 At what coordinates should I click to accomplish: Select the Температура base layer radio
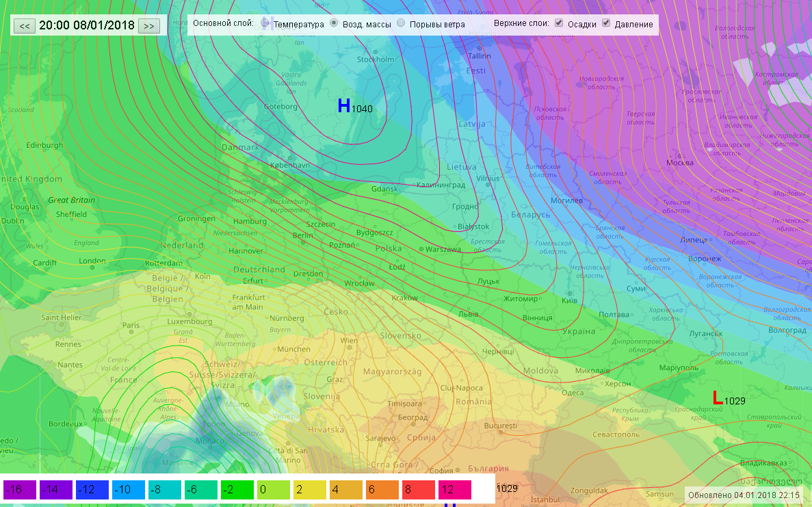click(265, 23)
